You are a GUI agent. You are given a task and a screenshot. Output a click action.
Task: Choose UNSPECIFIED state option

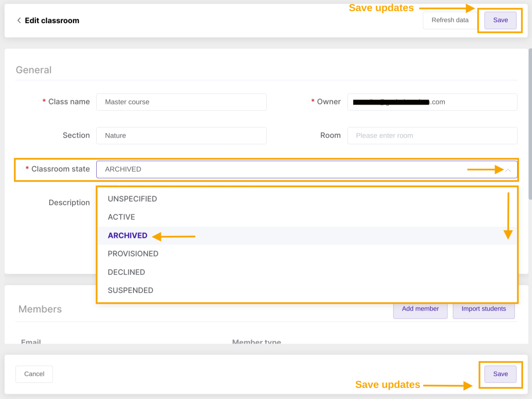click(132, 199)
